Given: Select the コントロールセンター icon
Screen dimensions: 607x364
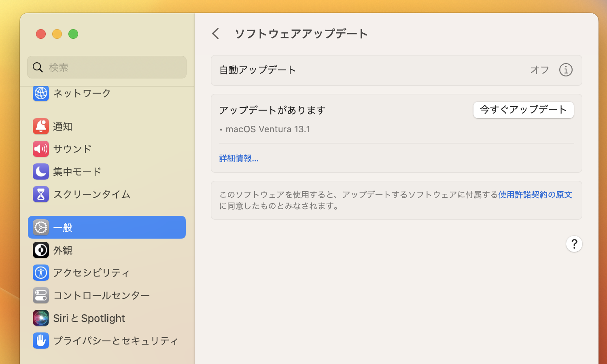Looking at the screenshot, I should coord(40,295).
